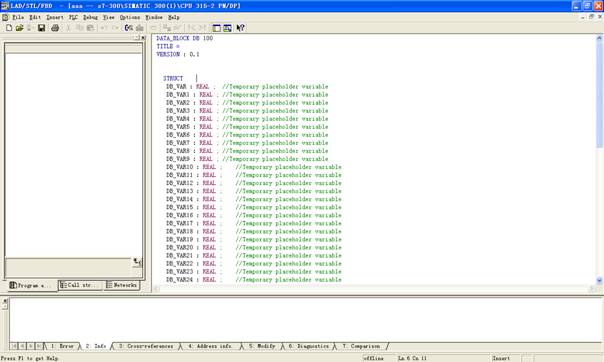This screenshot has height=362, width=604.
Task: Open the PLC menu
Action: coord(73,17)
